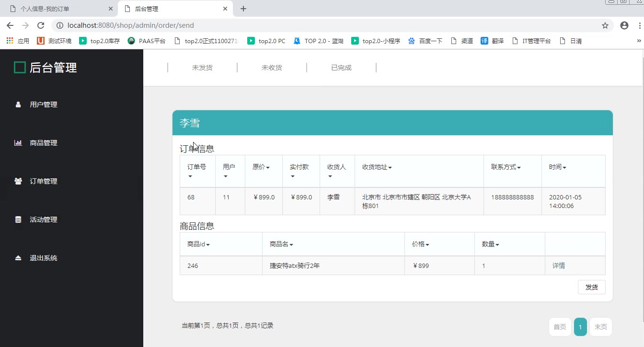Switch to 已完成 order tab

click(341, 68)
